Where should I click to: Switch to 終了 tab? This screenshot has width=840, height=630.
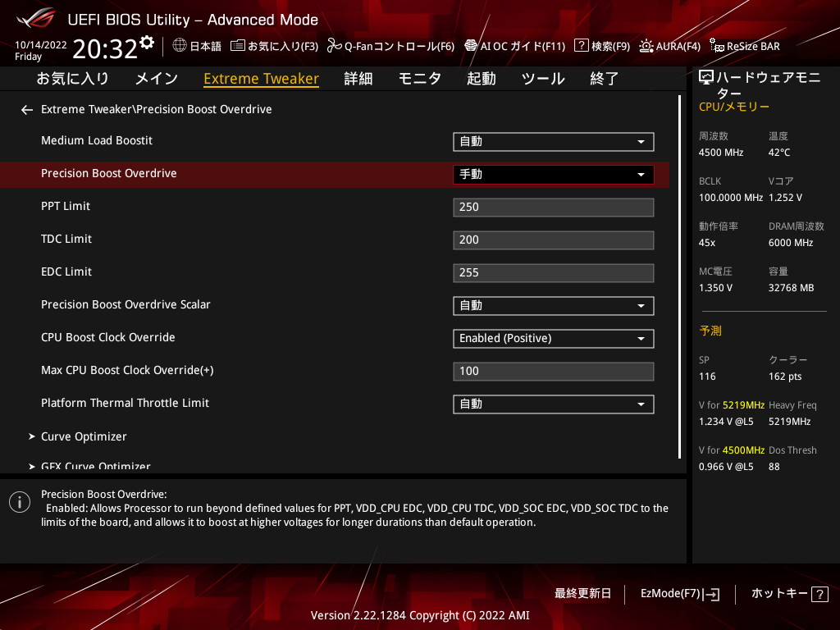(605, 79)
